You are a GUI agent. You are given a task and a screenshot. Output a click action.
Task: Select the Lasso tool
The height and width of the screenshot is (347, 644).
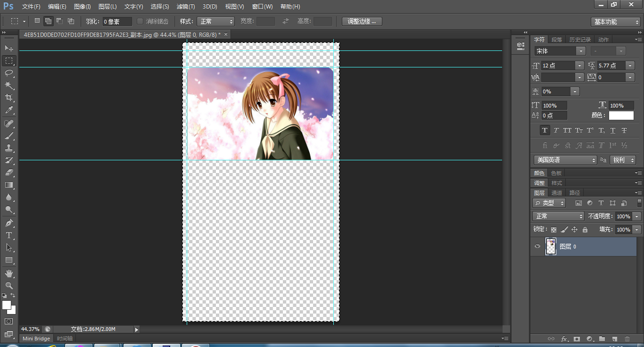9,73
